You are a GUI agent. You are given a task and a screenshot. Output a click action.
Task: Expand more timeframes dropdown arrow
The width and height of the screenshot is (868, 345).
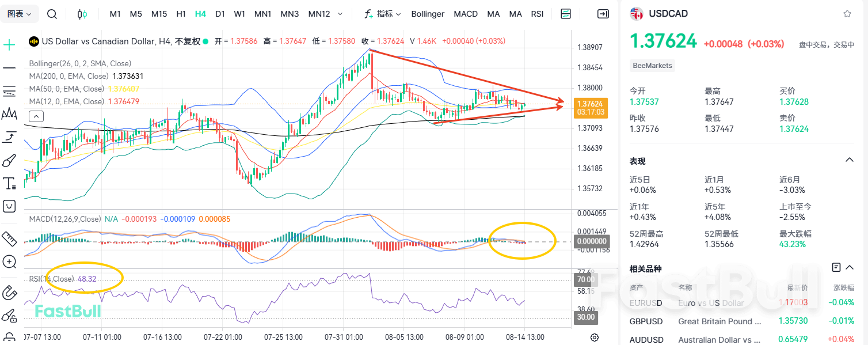coord(340,14)
